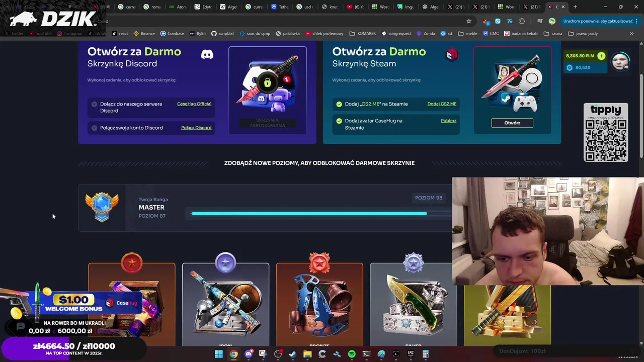Image resolution: width=644 pixels, height=362 pixels.
Task: Click the Pobierz link
Action: pyautogui.click(x=449, y=121)
